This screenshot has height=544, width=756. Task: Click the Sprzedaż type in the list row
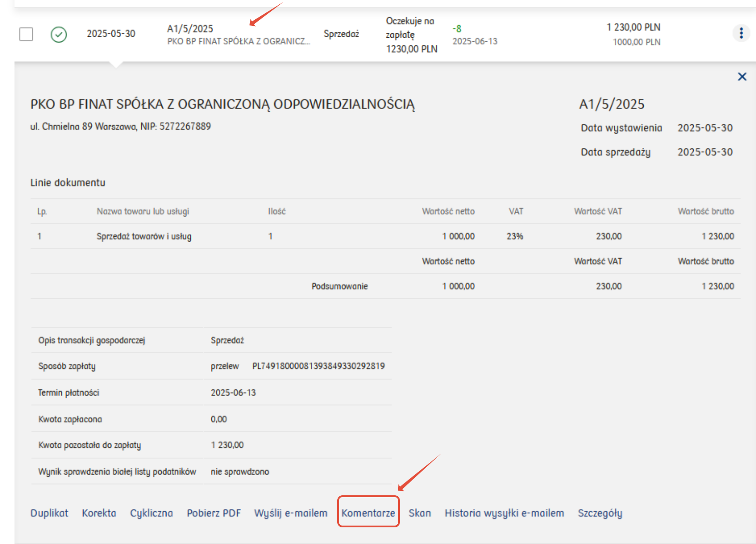pyautogui.click(x=341, y=34)
